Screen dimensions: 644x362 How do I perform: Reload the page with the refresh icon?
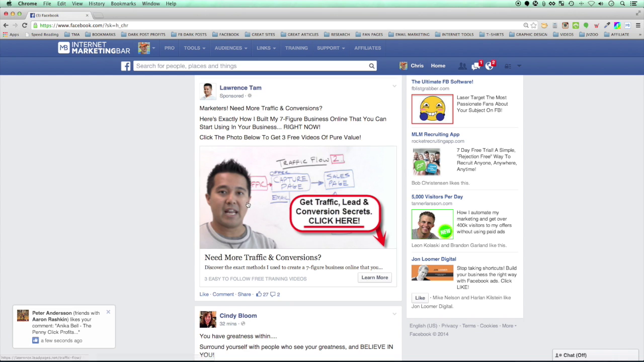24,25
